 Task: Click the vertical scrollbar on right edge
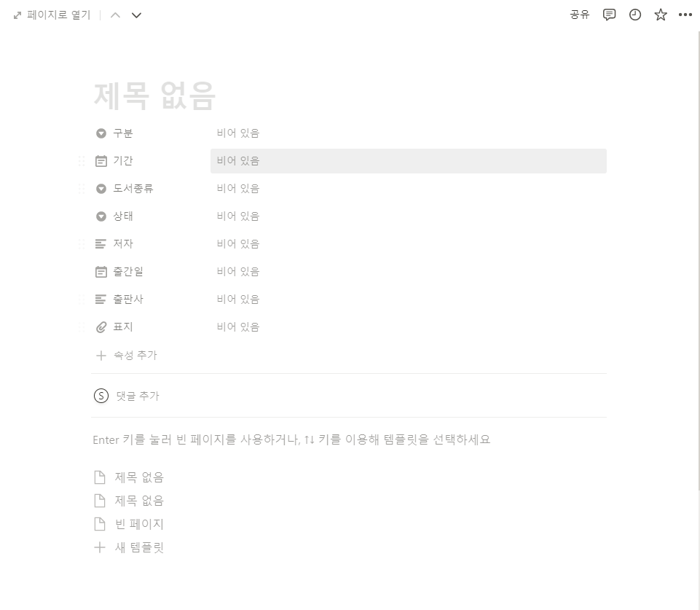point(699,261)
